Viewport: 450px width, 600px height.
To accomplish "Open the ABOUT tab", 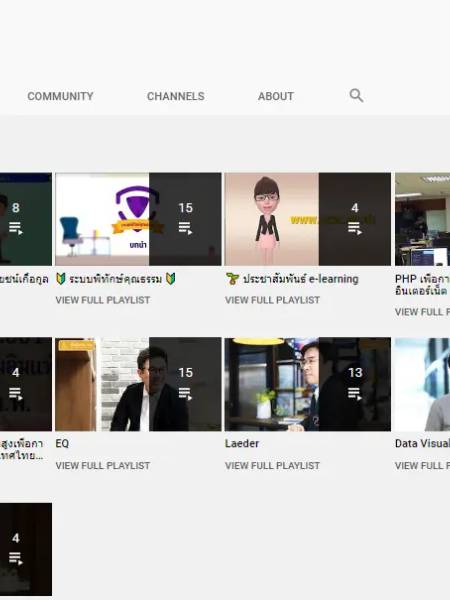I will [x=276, y=96].
